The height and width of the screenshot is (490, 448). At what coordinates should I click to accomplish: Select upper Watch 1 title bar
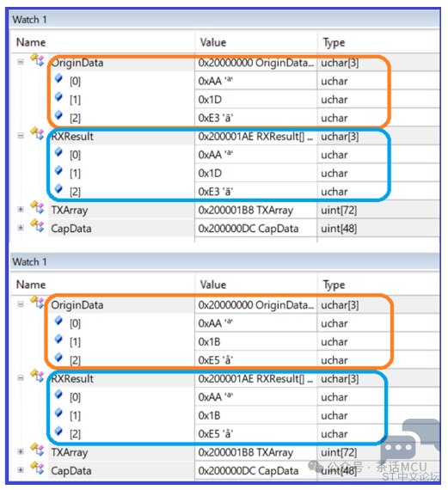pos(224,20)
